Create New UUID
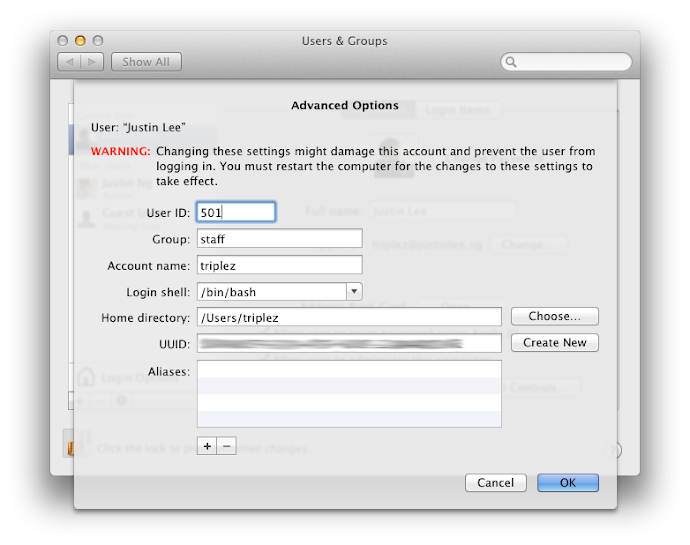Screen dimensions: 690x545 [x=554, y=342]
